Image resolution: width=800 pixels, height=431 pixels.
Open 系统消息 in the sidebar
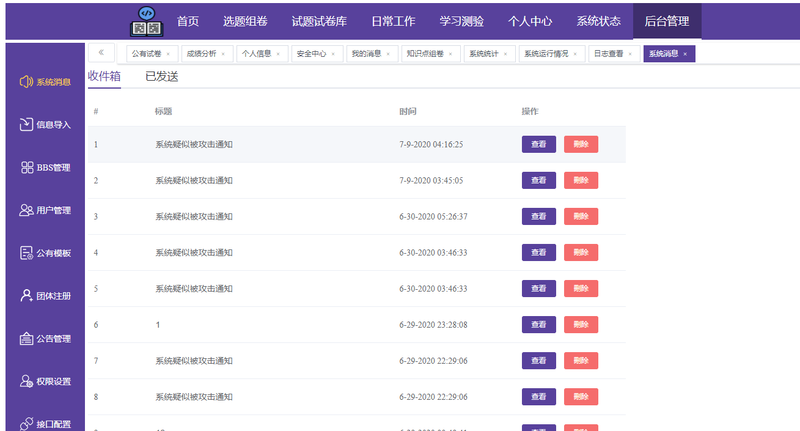pyautogui.click(x=45, y=82)
